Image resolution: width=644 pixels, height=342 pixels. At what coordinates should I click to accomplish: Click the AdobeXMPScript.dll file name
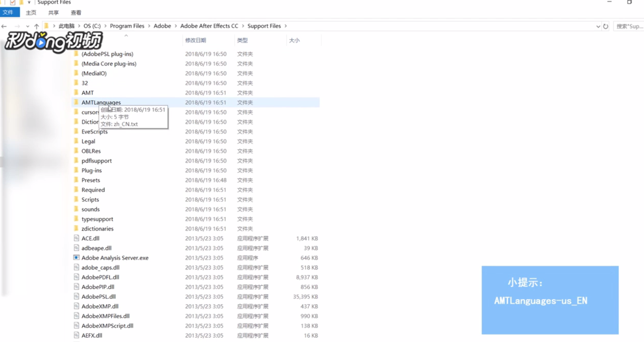click(107, 326)
